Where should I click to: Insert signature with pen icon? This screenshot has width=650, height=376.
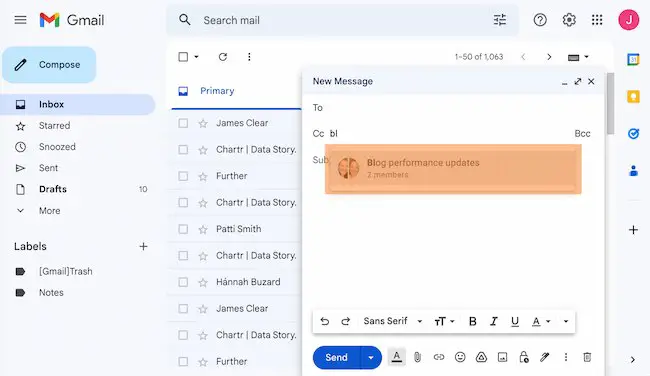[x=545, y=357]
